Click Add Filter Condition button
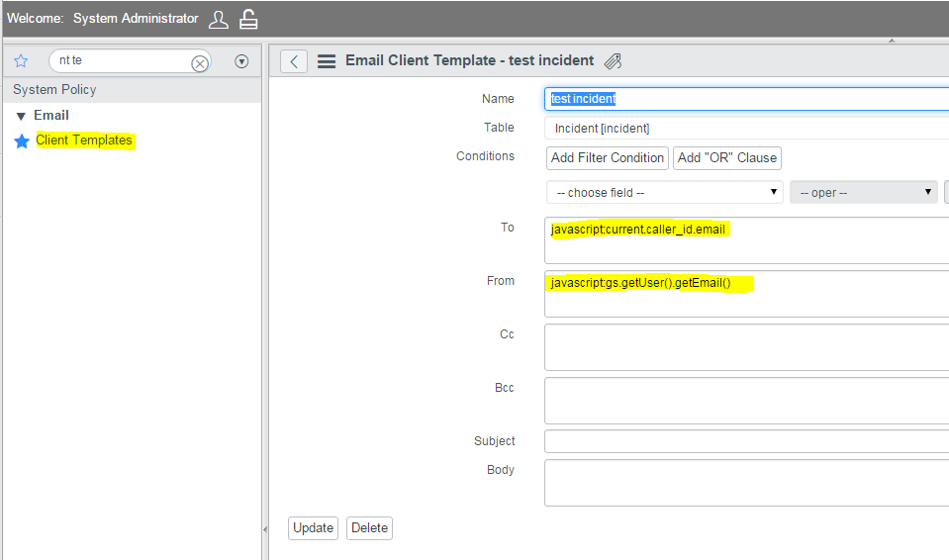 (607, 157)
